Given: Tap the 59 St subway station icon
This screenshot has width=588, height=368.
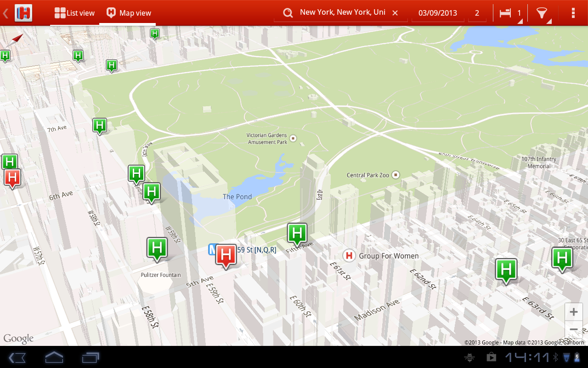Looking at the screenshot, I should tap(212, 250).
